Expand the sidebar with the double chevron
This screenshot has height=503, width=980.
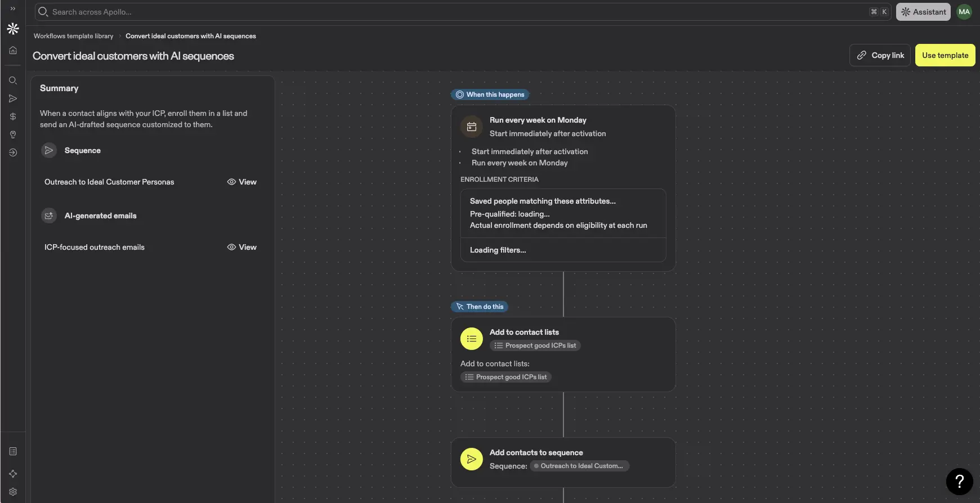[x=13, y=8]
